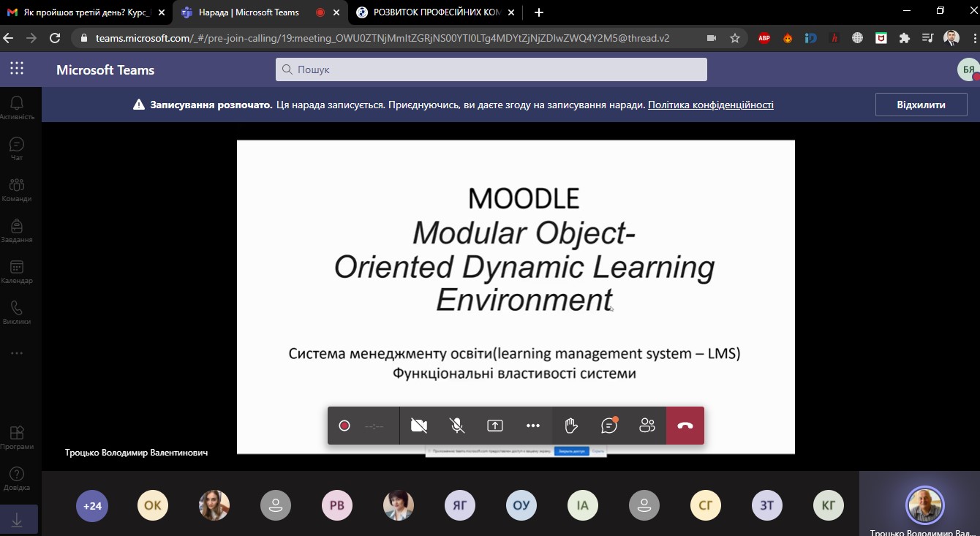This screenshot has height=536, width=980.
Task: Open camera permission icon in address bar
Action: point(712,38)
